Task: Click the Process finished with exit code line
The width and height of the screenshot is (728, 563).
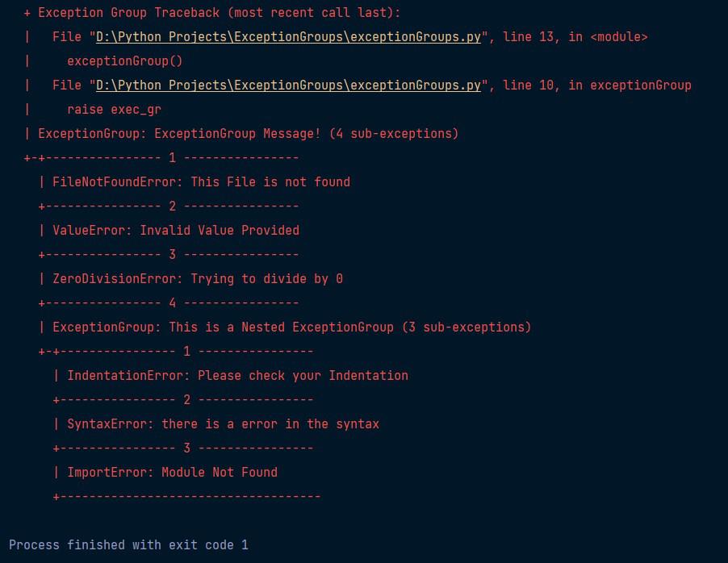Action: 128,545
